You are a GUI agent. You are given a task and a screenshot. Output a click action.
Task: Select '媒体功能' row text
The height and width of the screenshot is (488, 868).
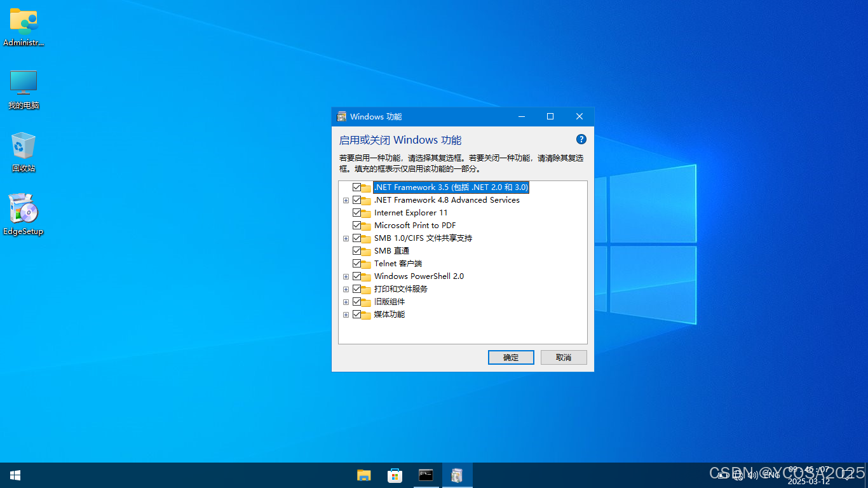[x=390, y=315]
